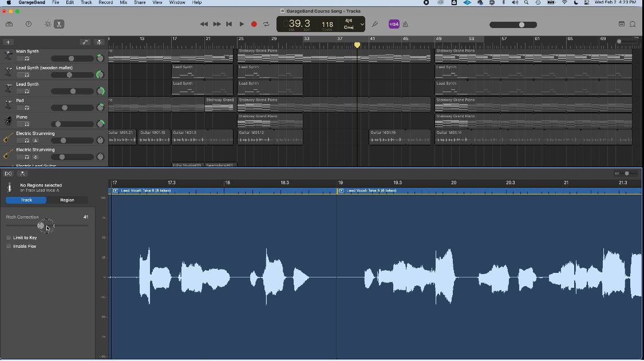Open the 4/4 time signature popup
Image resolution: width=644 pixels, height=361 pixels.
coord(348,21)
